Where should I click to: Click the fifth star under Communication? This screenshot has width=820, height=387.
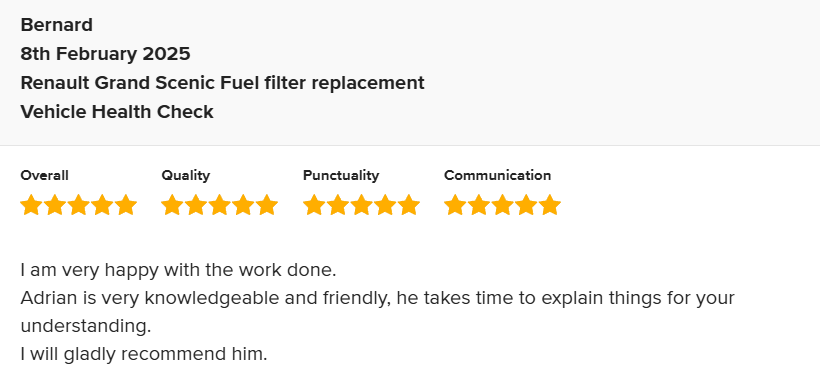pyautogui.click(x=550, y=205)
